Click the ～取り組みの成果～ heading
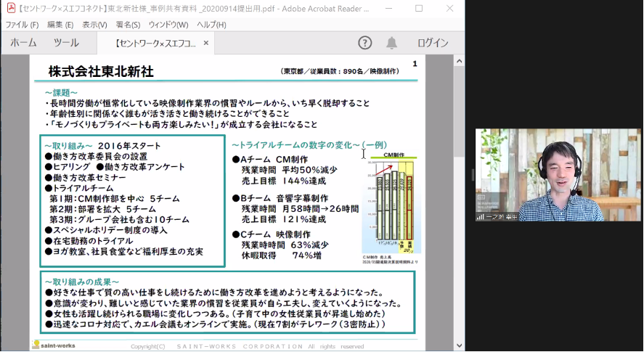Viewport: 644px width, 352px height. tap(82, 282)
